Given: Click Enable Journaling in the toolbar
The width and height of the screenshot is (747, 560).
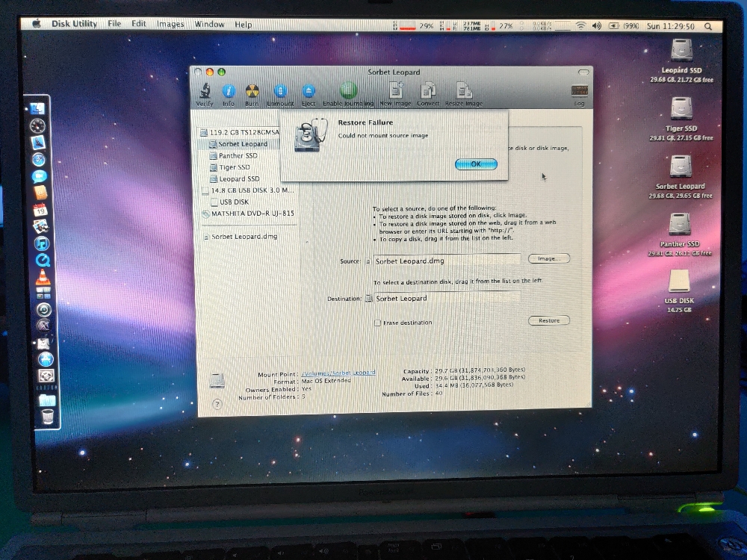Looking at the screenshot, I should tap(348, 94).
